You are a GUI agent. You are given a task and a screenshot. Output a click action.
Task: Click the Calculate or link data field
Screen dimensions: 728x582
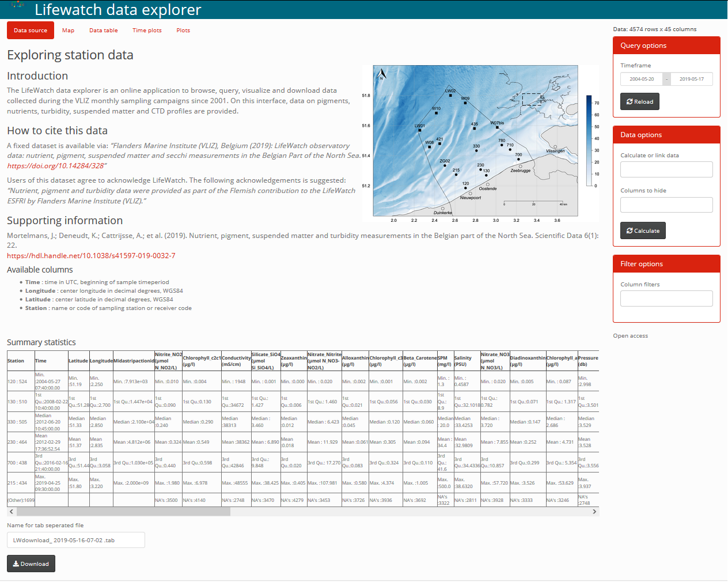click(x=666, y=169)
